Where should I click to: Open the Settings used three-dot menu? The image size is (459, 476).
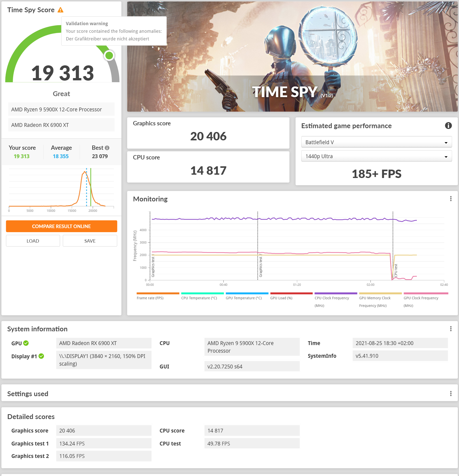[x=451, y=394]
